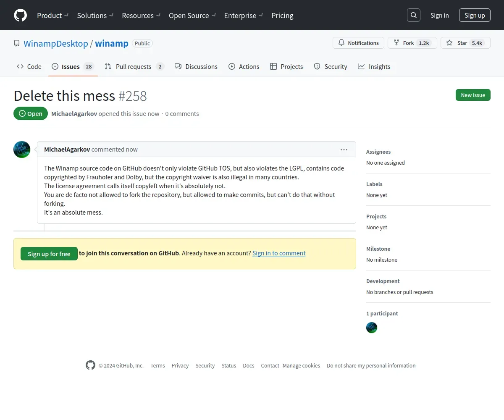Open footer Status link
Viewport: 504px width, 420px height.
pyautogui.click(x=229, y=365)
